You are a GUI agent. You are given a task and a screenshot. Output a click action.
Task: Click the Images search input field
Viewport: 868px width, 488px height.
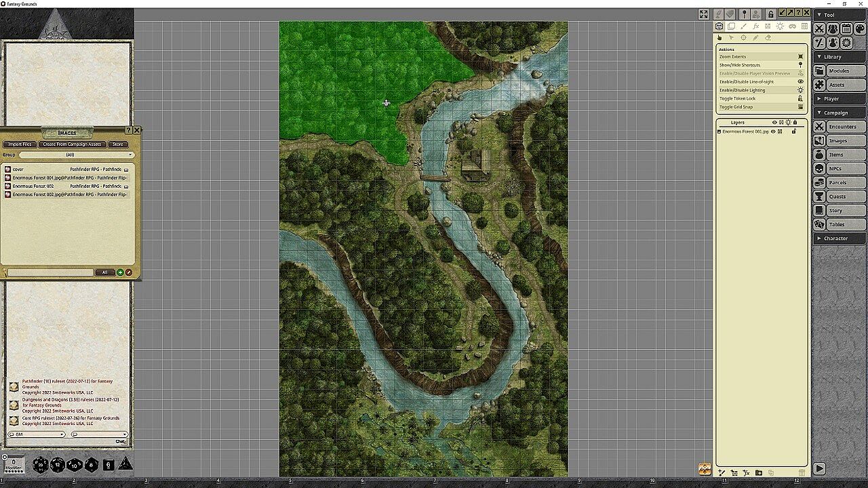(x=50, y=272)
